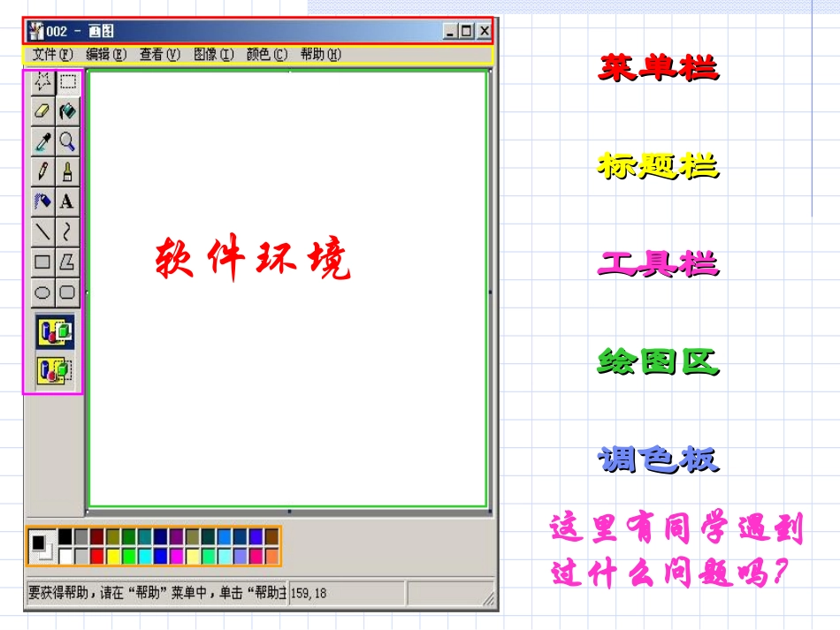
Task: Enable the opaque selection option
Action: click(55, 332)
